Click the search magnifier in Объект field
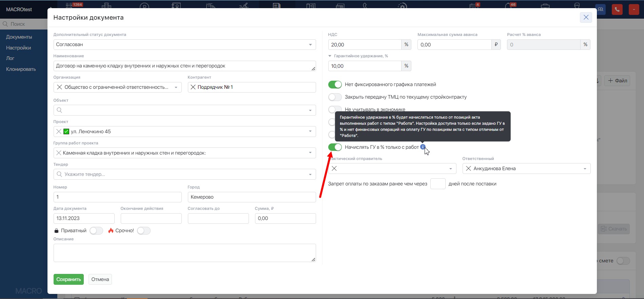The image size is (644, 299). pos(59,110)
